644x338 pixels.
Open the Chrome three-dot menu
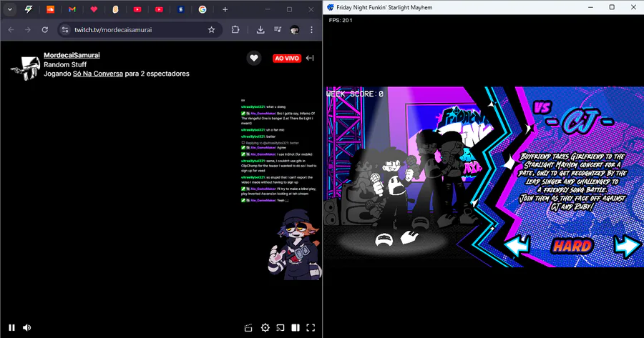pos(312,29)
